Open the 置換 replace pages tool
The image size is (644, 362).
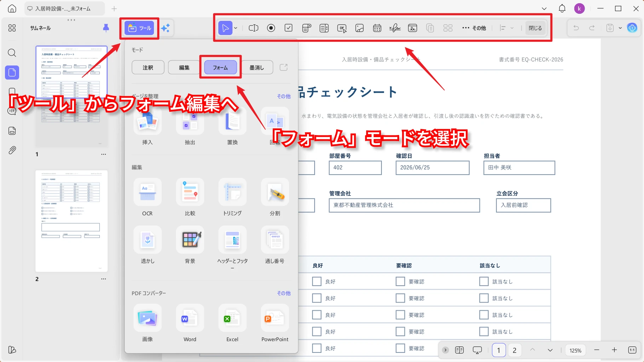click(232, 127)
